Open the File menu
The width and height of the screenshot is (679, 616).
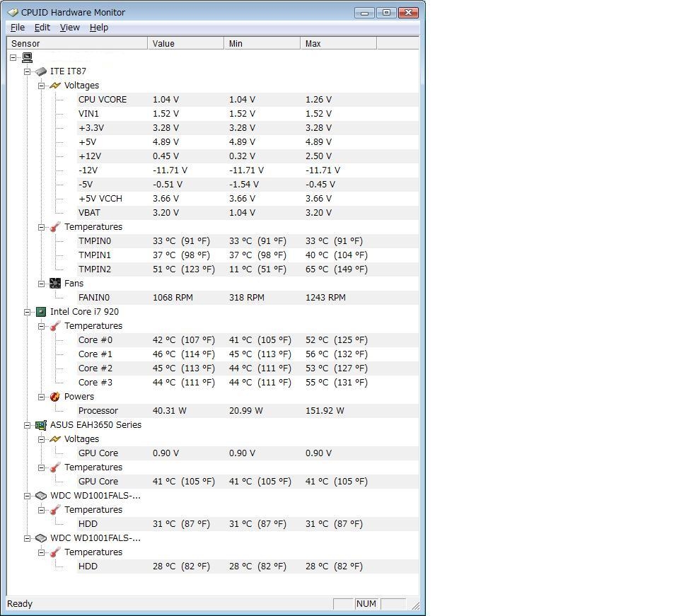17,28
